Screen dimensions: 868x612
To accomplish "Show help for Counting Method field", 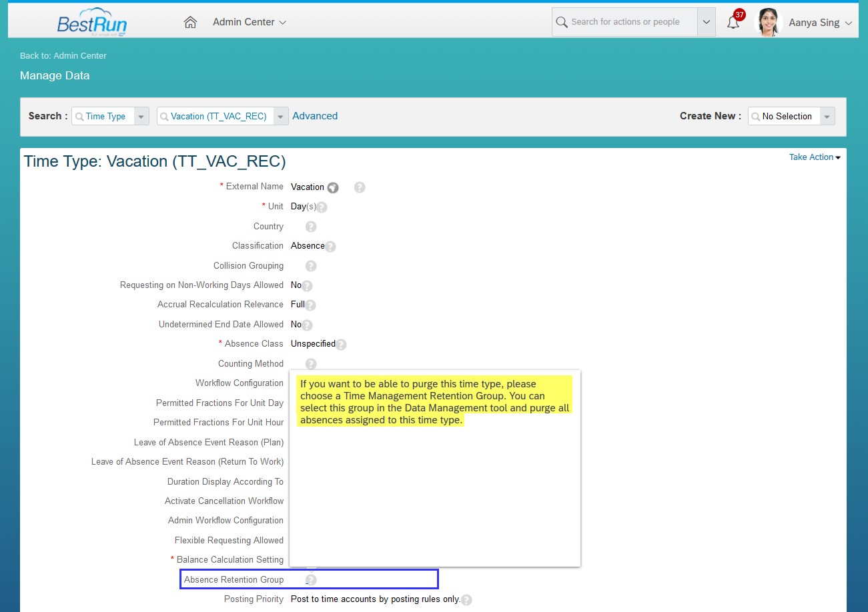I will click(311, 364).
